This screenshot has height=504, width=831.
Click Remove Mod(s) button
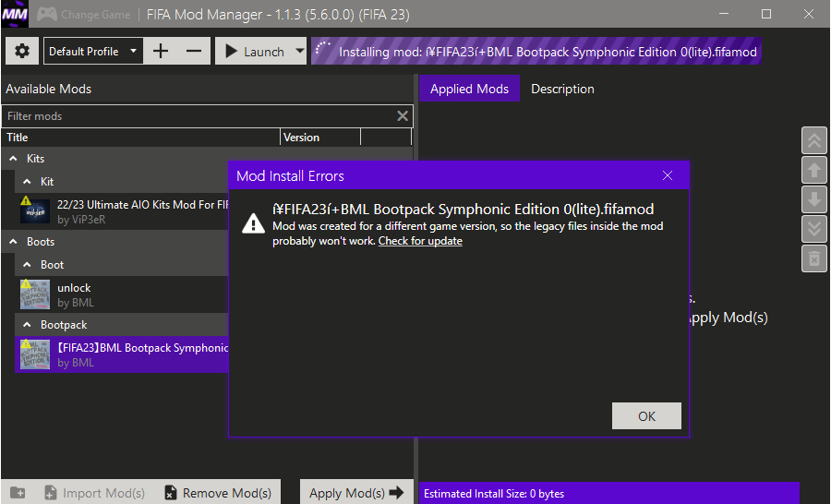tap(218, 493)
